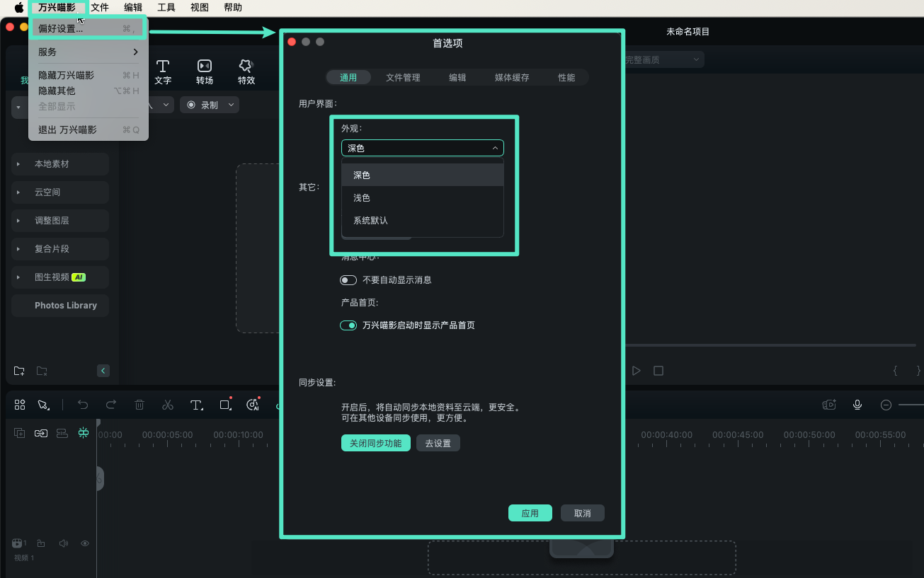Toggle visibility of 视频 1 track

[84, 543]
